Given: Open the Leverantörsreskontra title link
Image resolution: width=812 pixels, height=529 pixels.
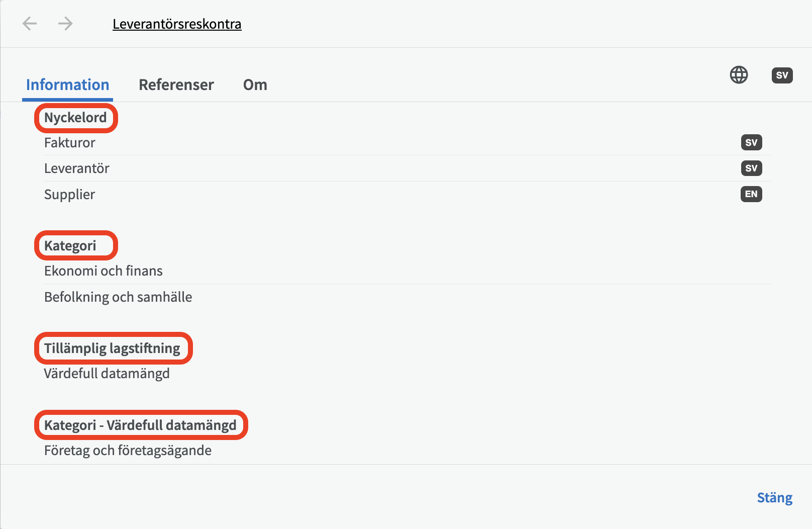Looking at the screenshot, I should coord(177,24).
